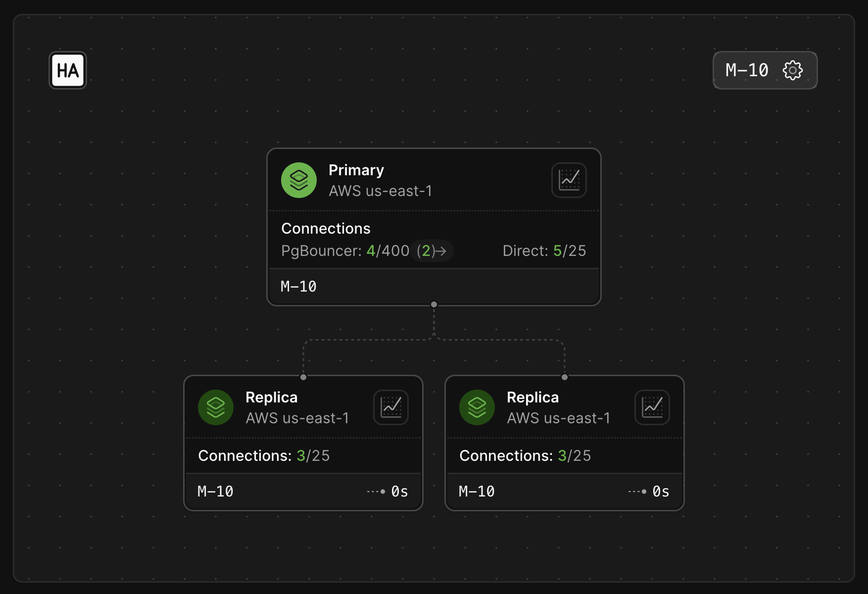Select the right Replica database icon
Viewport: 868px width, 594px height.
(477, 407)
